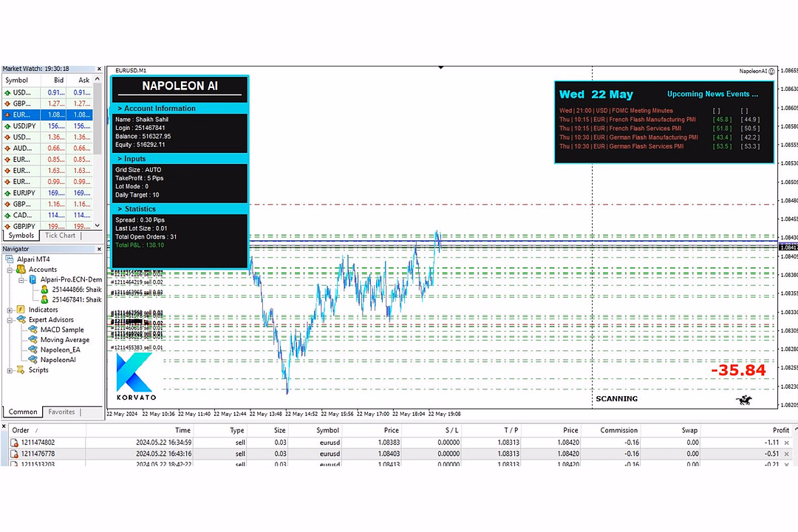Close the order showing profit -0.51
The height and width of the screenshot is (532, 798).
787,454
